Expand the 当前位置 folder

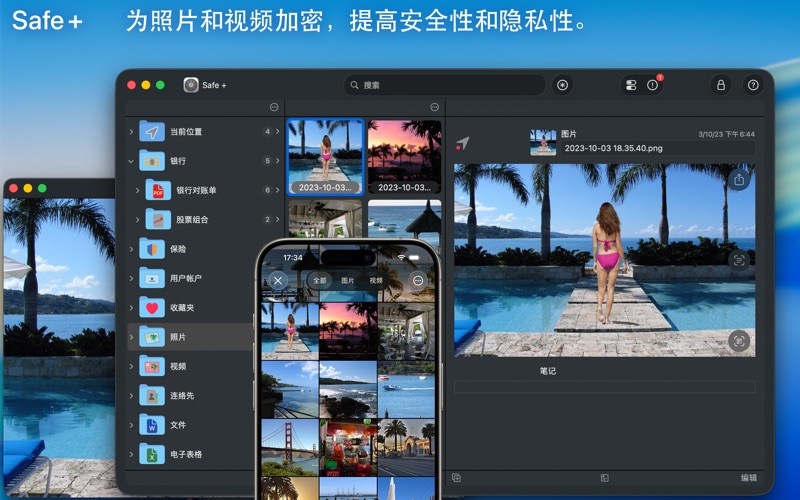pos(131,132)
